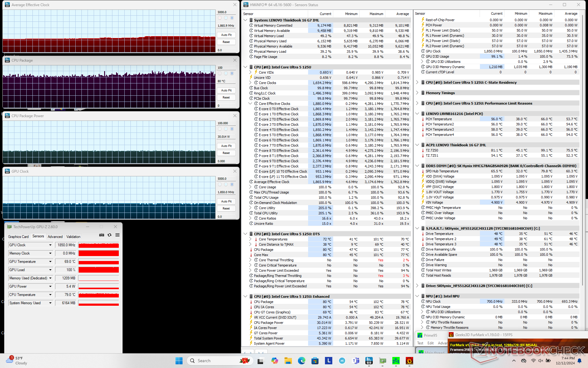This screenshot has width=588, height=368.
Task: Open GPU Temperature sensor dropdown
Action: click(50, 262)
